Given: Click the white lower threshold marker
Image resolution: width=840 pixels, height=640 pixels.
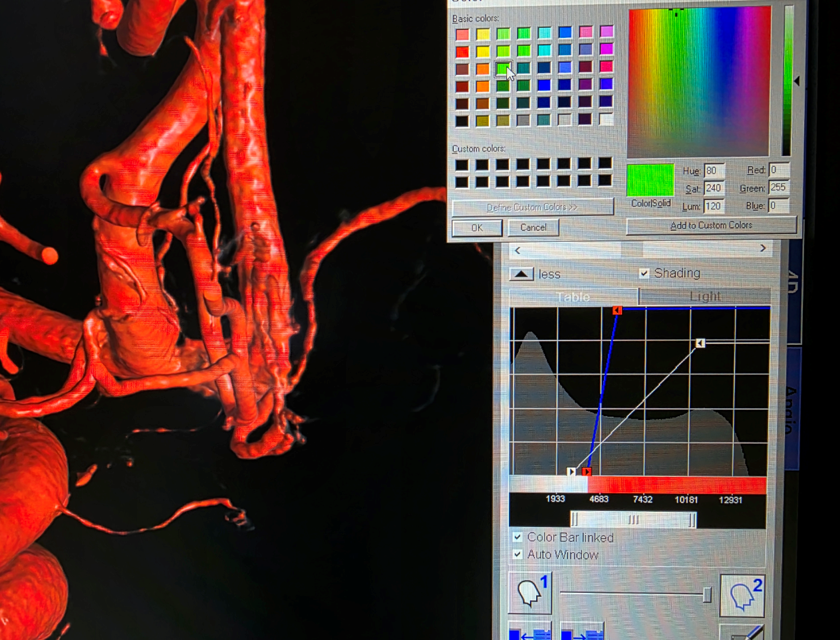Looking at the screenshot, I should coord(571,471).
